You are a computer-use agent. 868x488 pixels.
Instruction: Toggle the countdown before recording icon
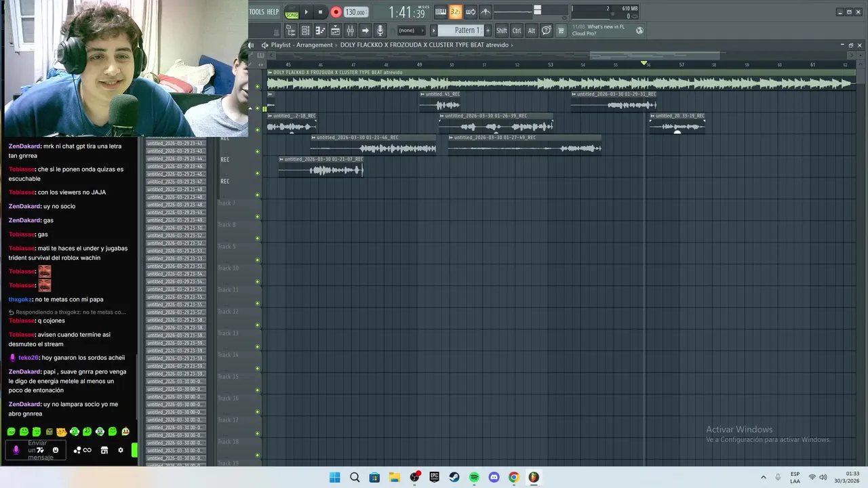[x=455, y=12]
